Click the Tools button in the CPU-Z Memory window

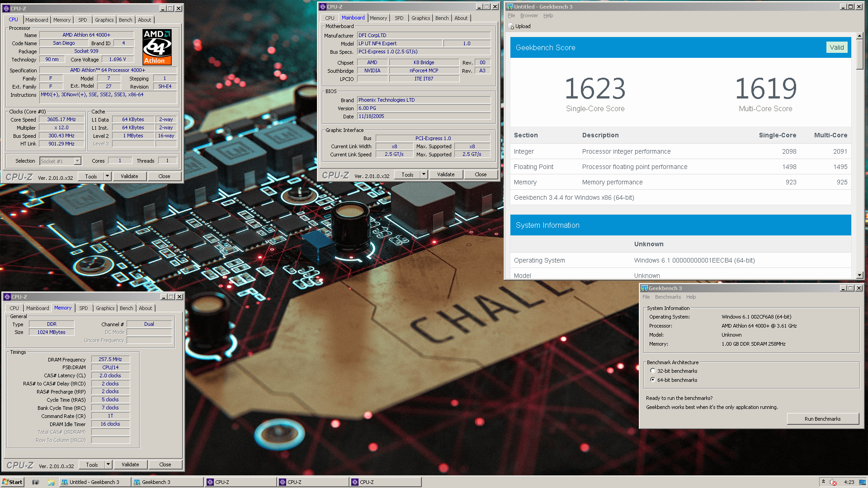(x=92, y=465)
